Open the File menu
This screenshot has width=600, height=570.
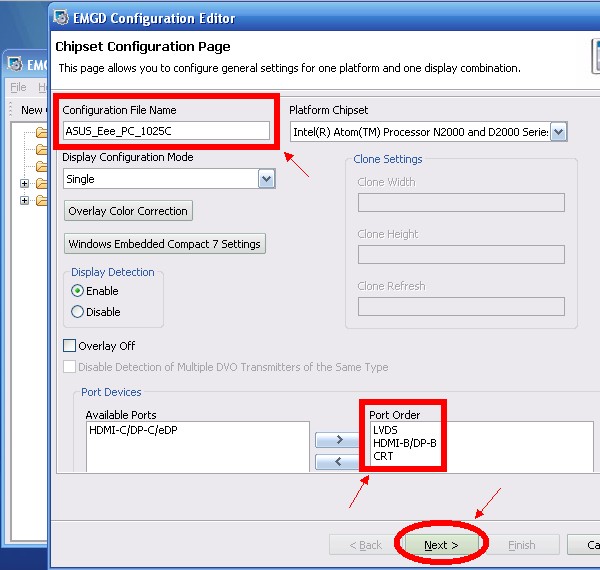tap(18, 88)
